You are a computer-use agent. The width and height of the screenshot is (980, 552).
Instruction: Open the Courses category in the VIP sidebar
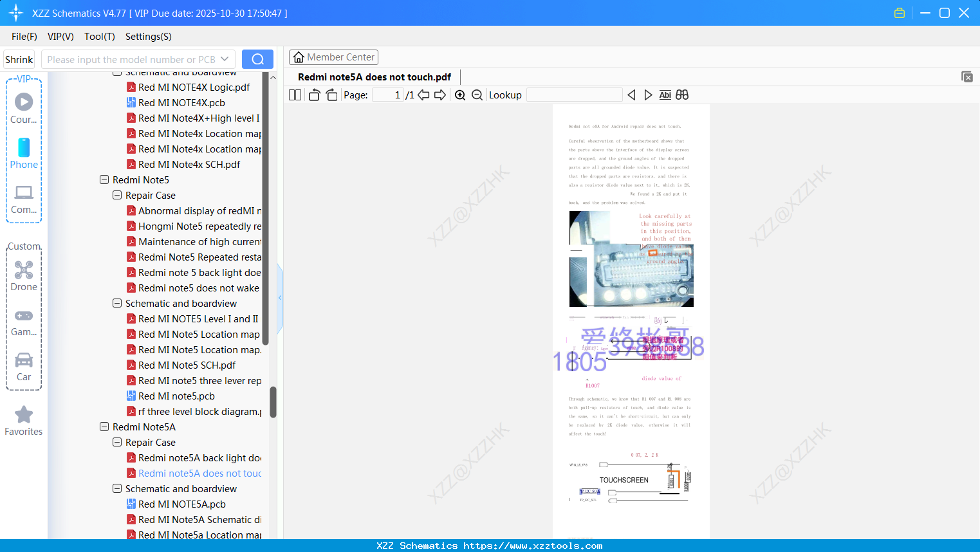click(x=24, y=109)
